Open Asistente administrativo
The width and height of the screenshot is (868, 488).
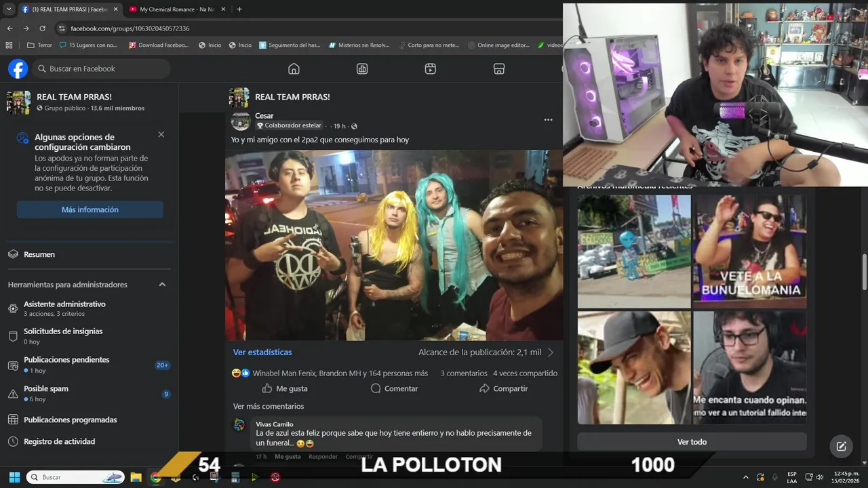[x=90, y=308]
